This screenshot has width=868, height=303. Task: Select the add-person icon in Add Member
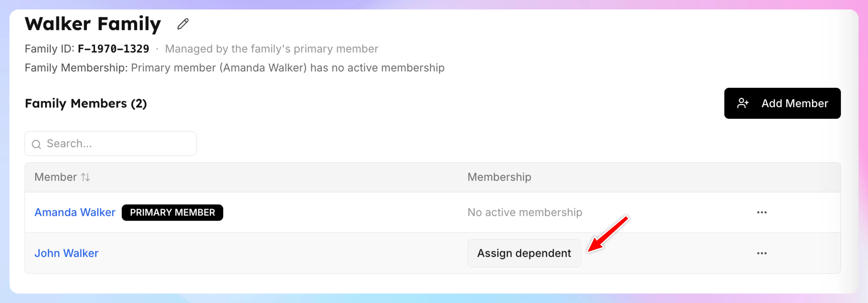[x=743, y=103]
